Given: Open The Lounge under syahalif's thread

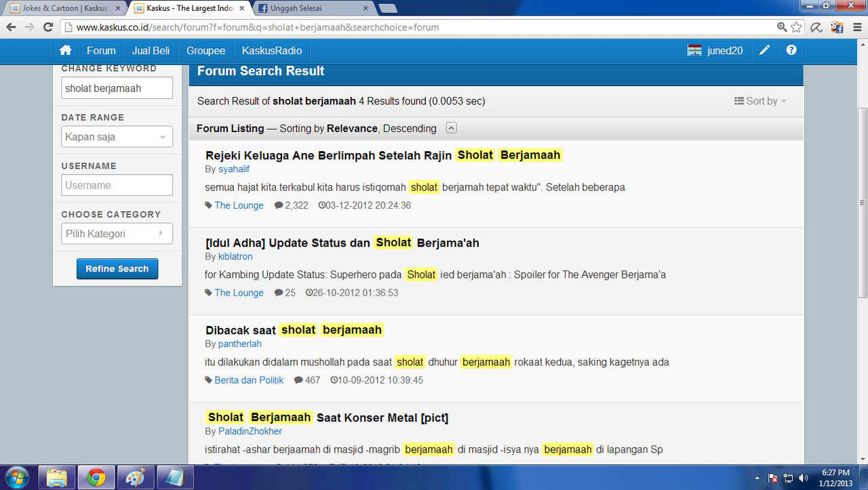Looking at the screenshot, I should [239, 205].
